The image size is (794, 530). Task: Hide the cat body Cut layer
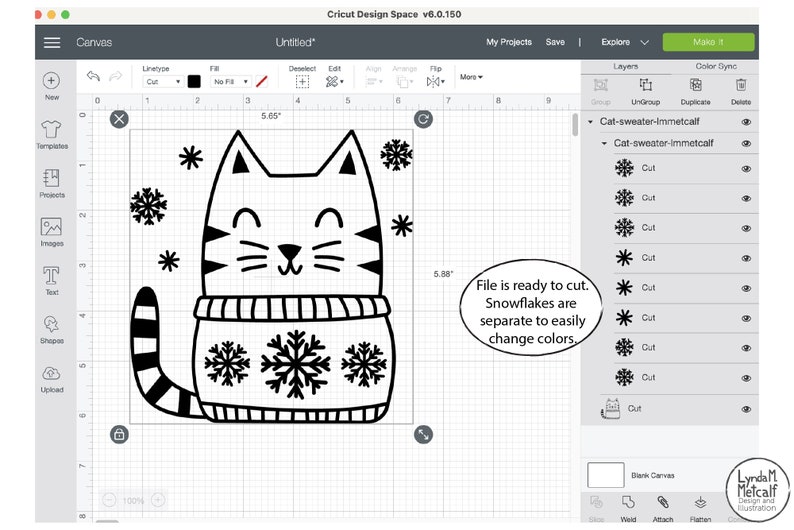click(746, 409)
